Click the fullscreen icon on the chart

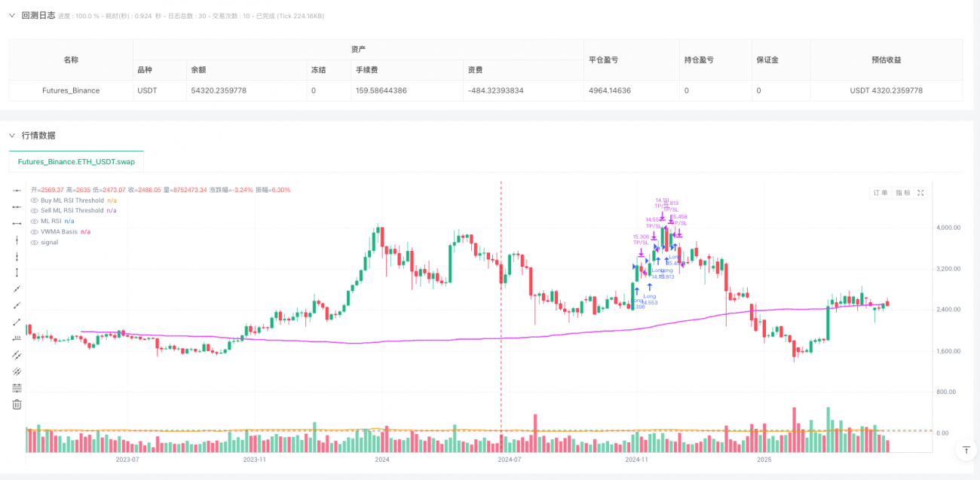[x=920, y=192]
